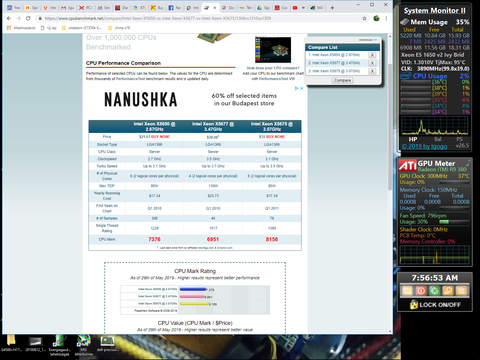Click BUY NOW for Xeon X5650
Screen dimensions: 480x360
coord(160,137)
